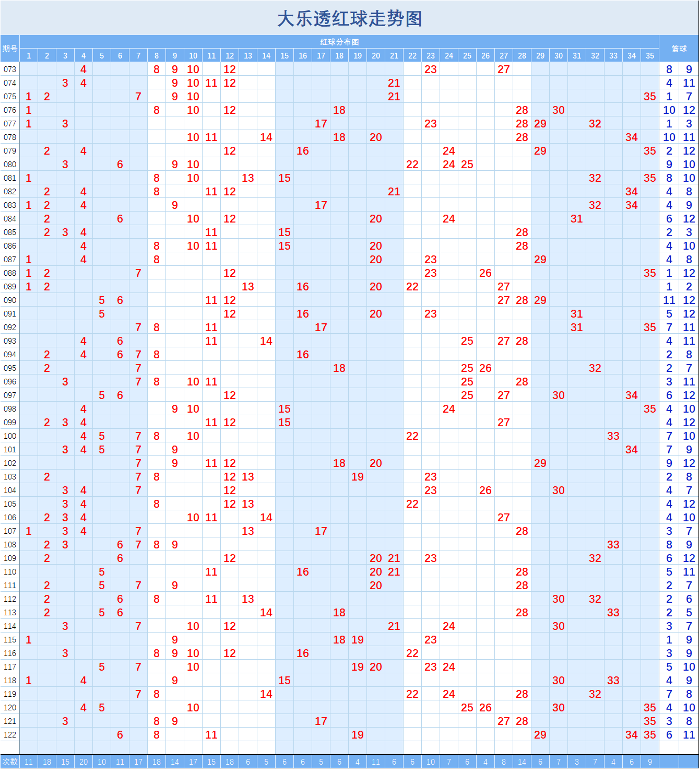Click red number 25 in row 080

(467, 165)
